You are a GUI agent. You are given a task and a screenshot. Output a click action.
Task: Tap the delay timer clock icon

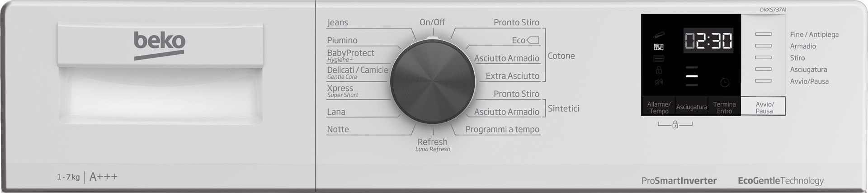(x=725, y=82)
